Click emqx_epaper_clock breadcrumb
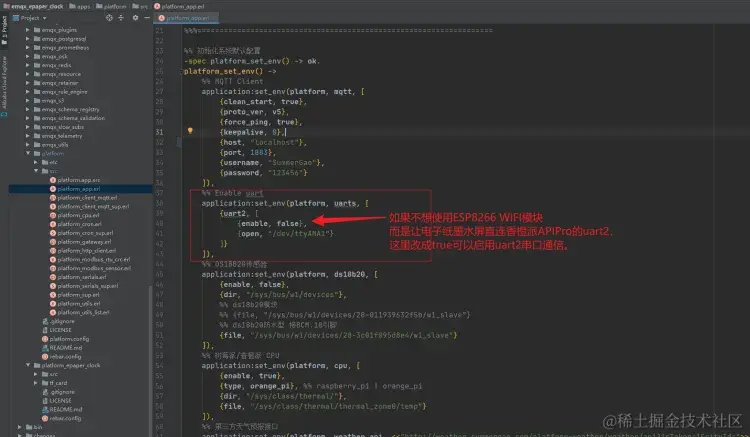Viewport: 750px width, 437px height. (33, 6)
